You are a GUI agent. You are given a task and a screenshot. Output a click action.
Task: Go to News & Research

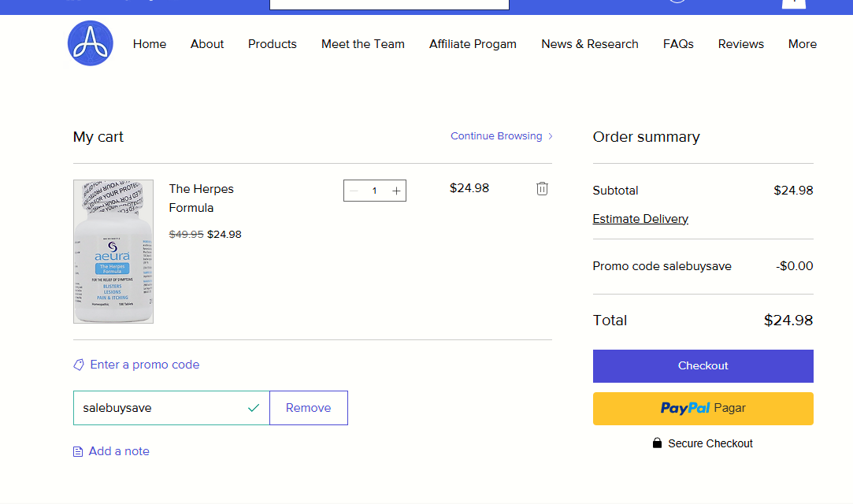click(590, 44)
